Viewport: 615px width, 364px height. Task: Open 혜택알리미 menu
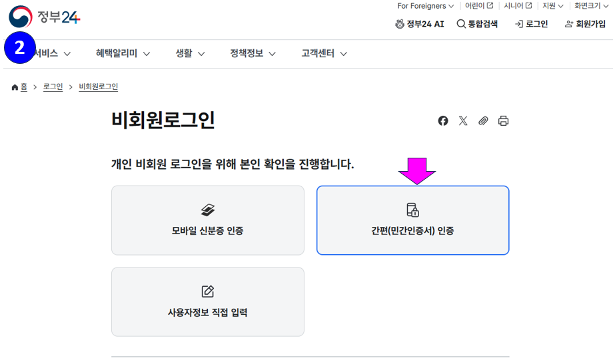(123, 53)
